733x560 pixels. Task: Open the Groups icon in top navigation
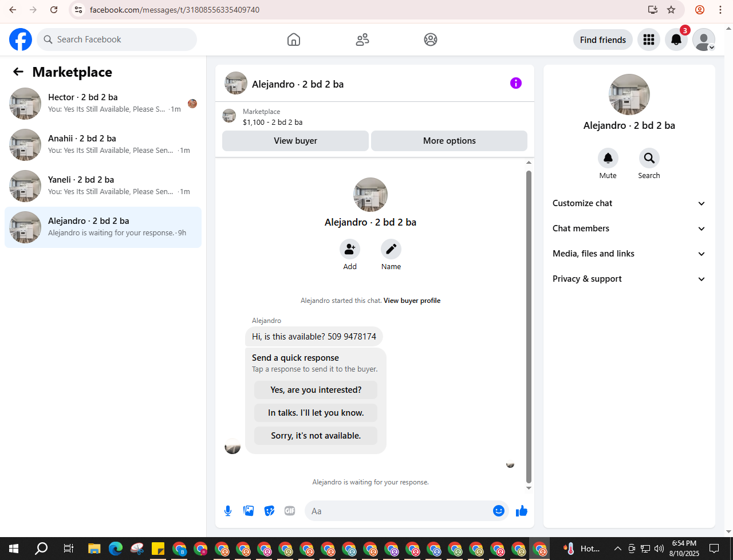pos(431,40)
